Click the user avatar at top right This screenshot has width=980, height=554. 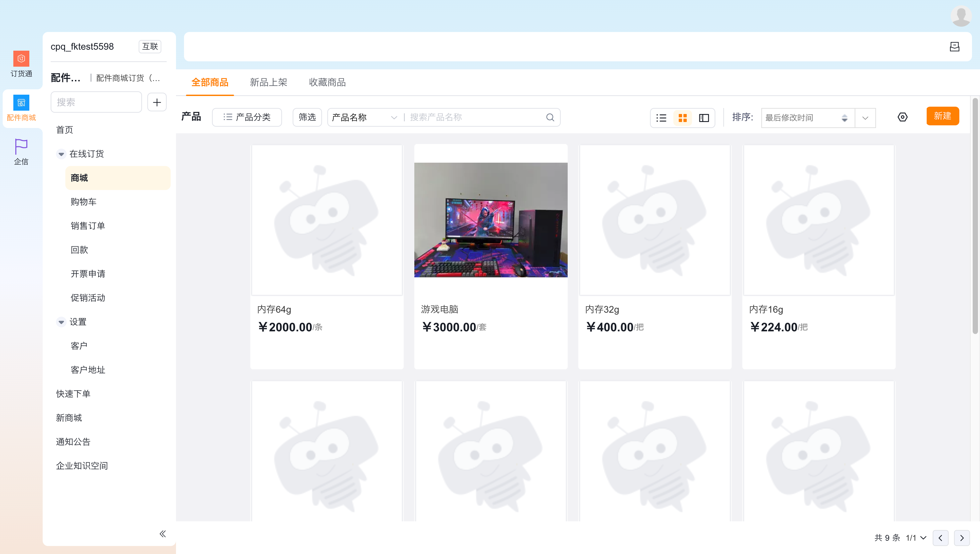coord(961,16)
